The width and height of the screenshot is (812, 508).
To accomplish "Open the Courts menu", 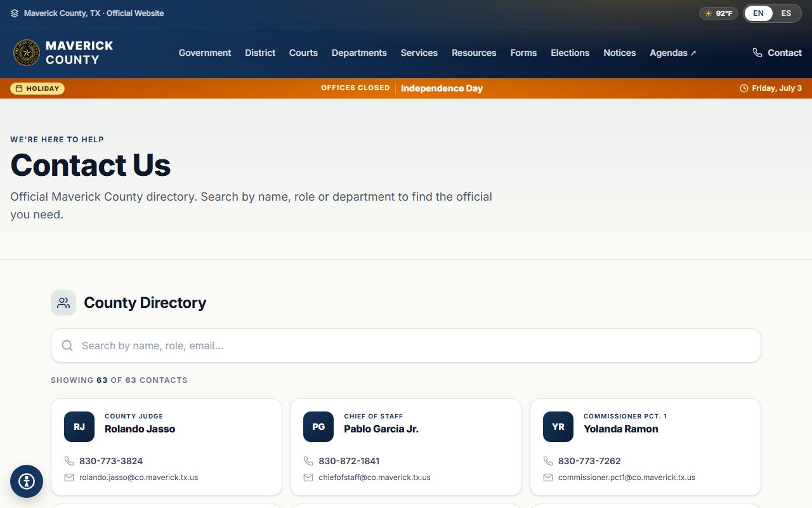I will tap(303, 53).
